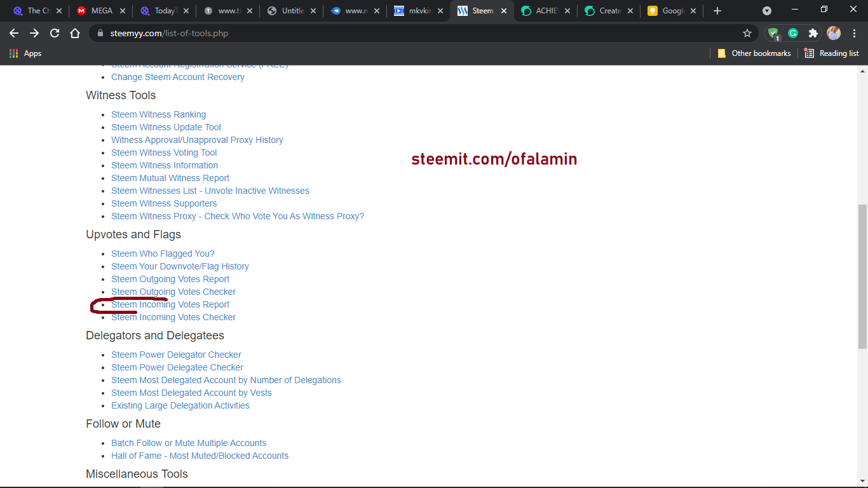Open the Reading list panel
Viewport: 868px width, 488px height.
coord(831,53)
